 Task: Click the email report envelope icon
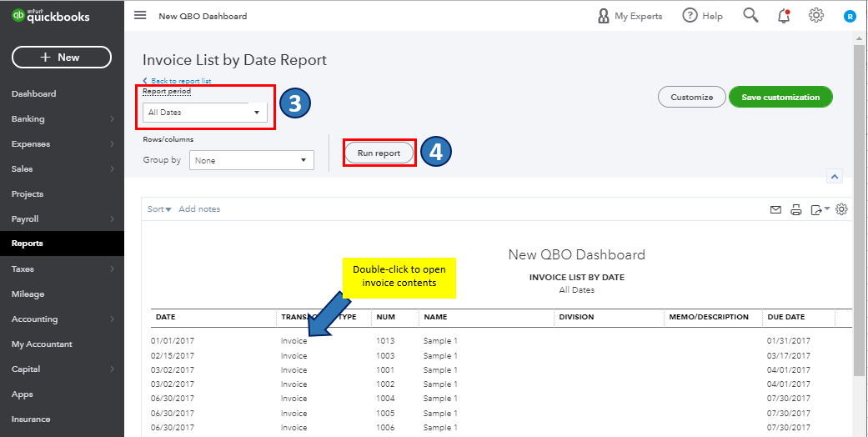click(775, 209)
